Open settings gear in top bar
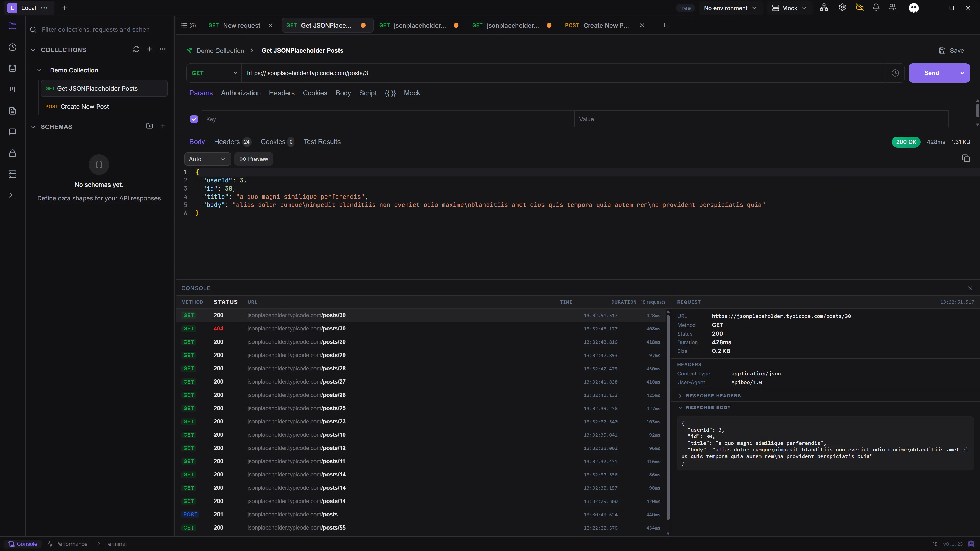 (x=842, y=8)
